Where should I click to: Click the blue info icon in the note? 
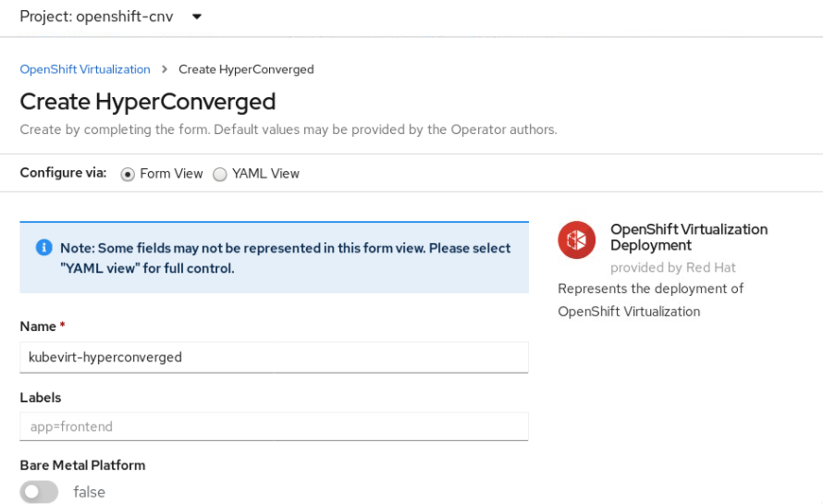(43, 247)
